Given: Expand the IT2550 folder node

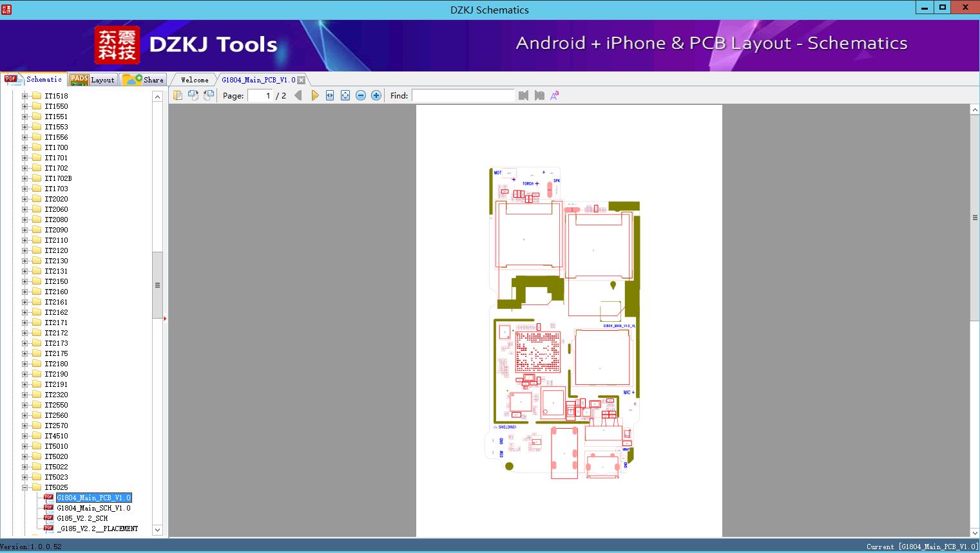Looking at the screenshot, I should (x=24, y=405).
